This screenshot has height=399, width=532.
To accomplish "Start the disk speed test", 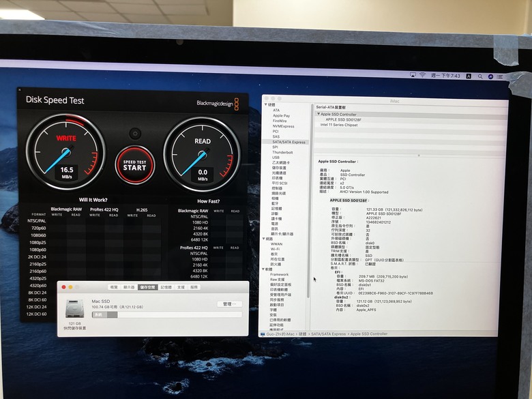I will point(134,165).
